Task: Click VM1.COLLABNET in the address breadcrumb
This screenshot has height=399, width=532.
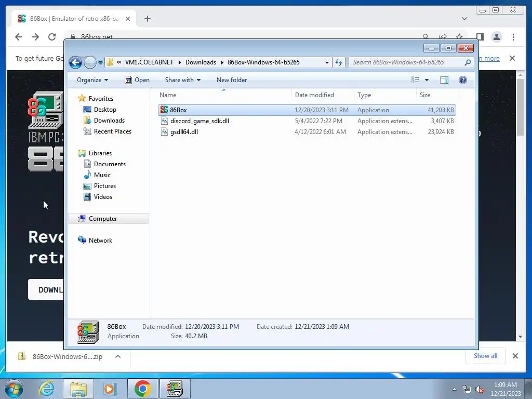Action: 149,62
